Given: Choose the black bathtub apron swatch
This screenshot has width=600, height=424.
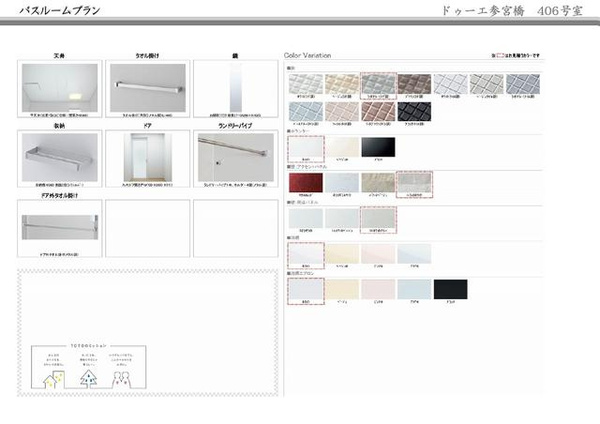Looking at the screenshot, I should click(451, 290).
